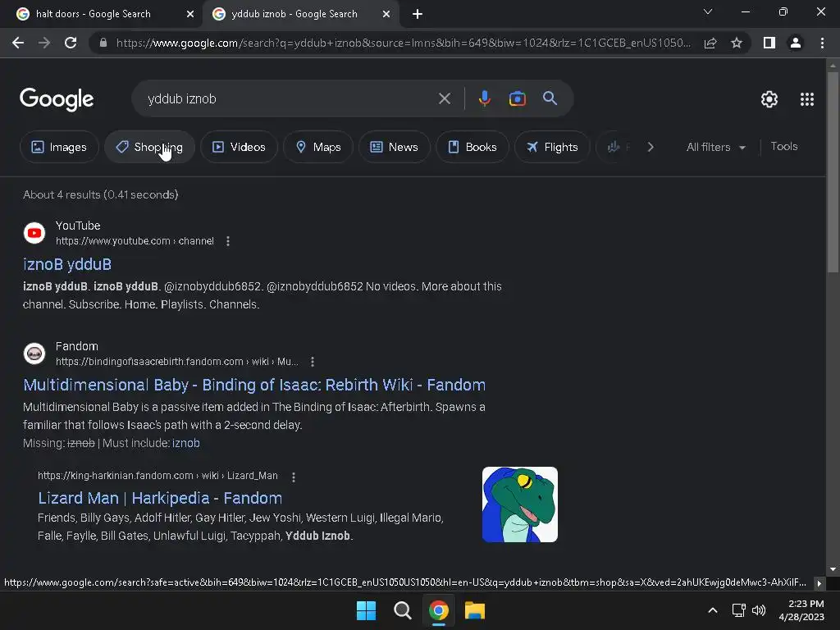Image resolution: width=840 pixels, height=630 pixels.
Task: Filter results by Videos
Action: [239, 147]
